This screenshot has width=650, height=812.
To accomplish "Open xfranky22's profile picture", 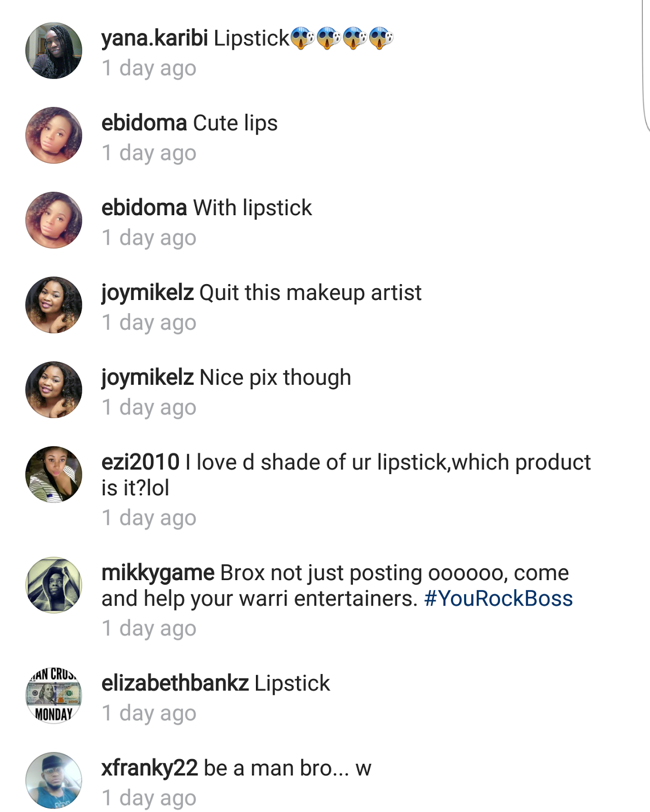I will (x=54, y=780).
